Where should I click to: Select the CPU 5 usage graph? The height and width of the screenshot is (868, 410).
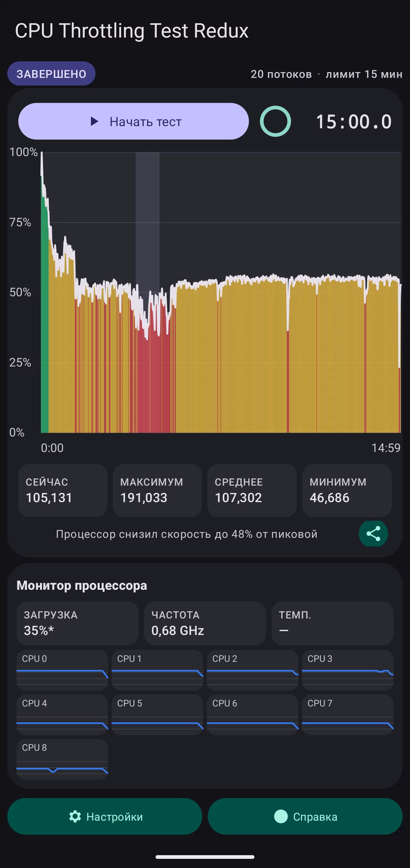click(157, 714)
